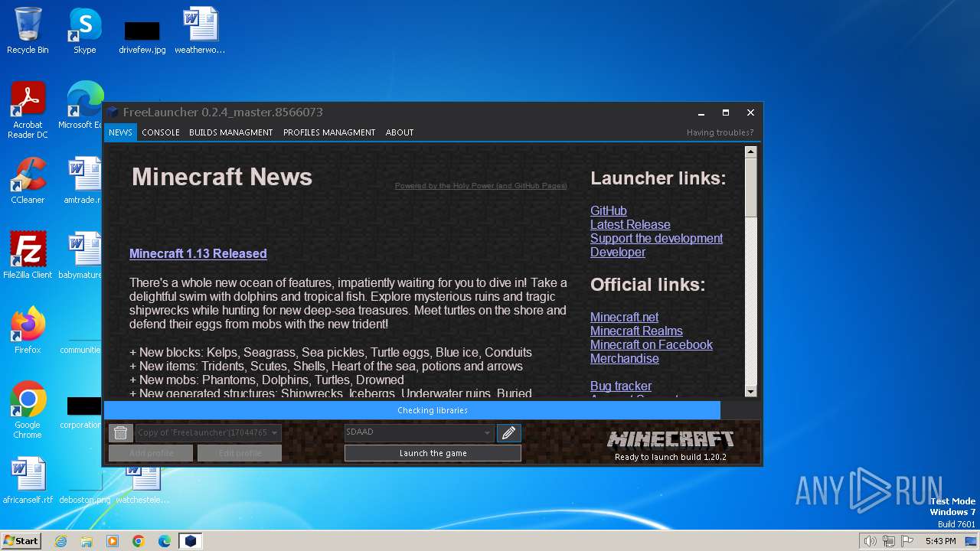The image size is (980, 551).
Task: Click the Add profile button
Action: [x=152, y=453]
